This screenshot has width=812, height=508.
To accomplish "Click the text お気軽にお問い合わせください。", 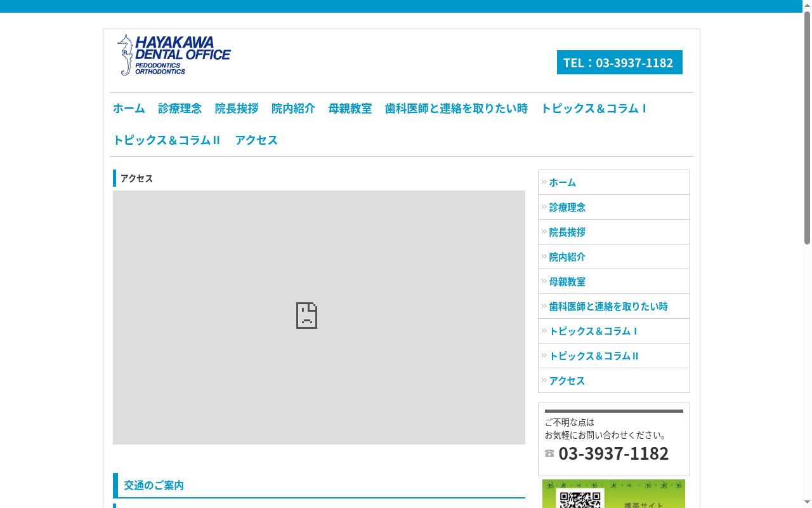I will [606, 435].
